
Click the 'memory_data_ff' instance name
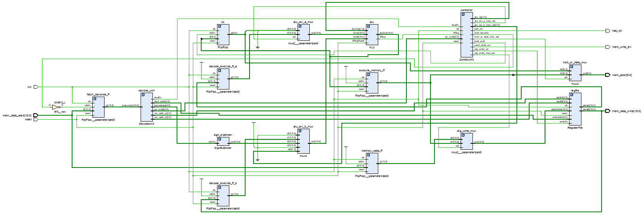372,151
